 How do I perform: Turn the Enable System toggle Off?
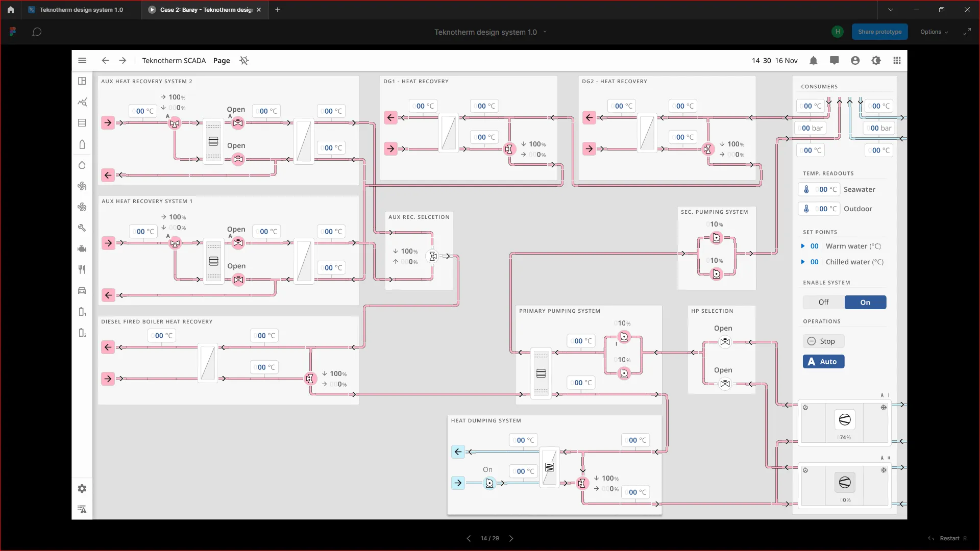(823, 302)
